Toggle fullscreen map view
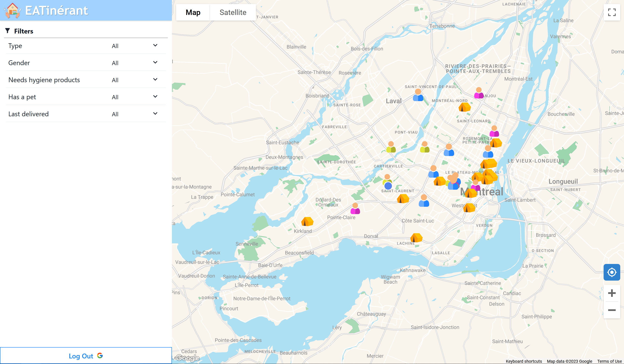The height and width of the screenshot is (364, 624). pos(612,12)
